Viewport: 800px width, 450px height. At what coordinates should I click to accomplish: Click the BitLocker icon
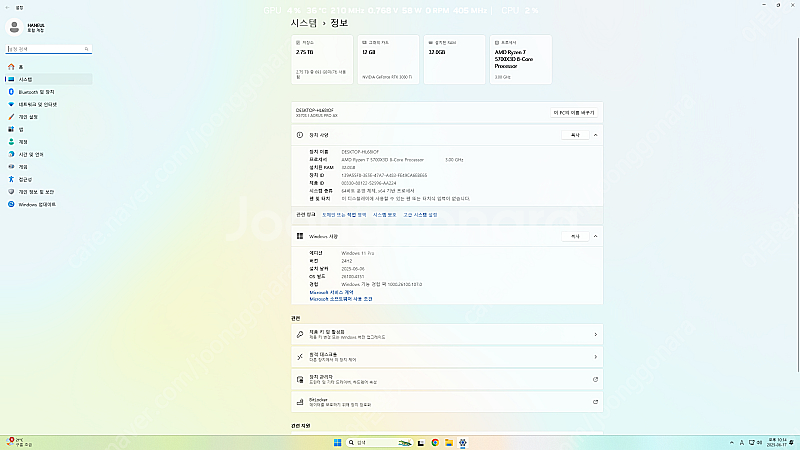pos(300,402)
